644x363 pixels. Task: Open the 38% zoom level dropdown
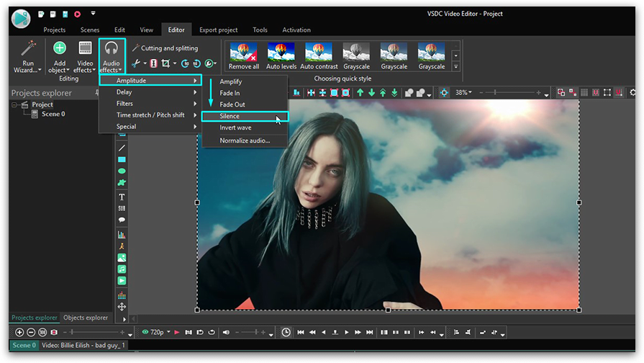click(x=463, y=93)
